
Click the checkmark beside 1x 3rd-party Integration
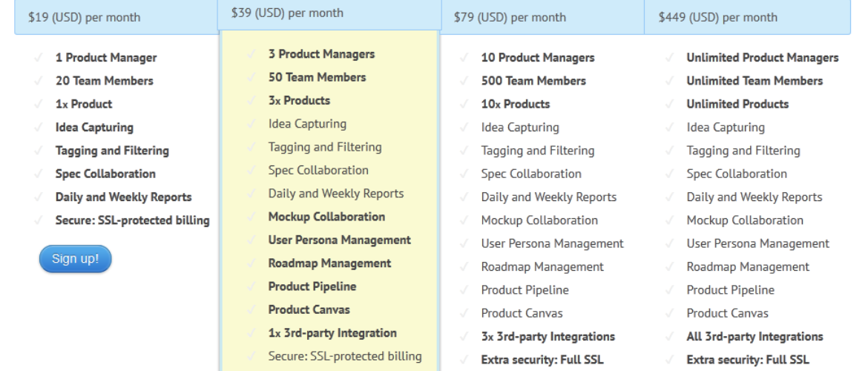[251, 333]
